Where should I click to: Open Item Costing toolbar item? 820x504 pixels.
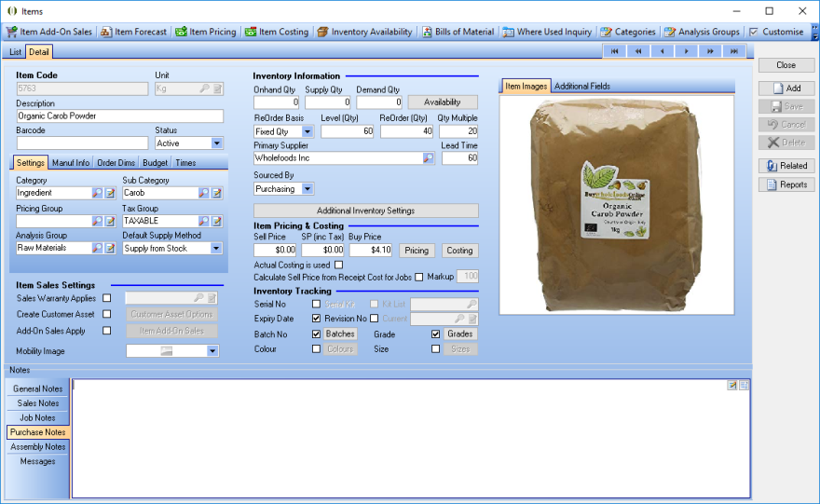[x=277, y=32]
